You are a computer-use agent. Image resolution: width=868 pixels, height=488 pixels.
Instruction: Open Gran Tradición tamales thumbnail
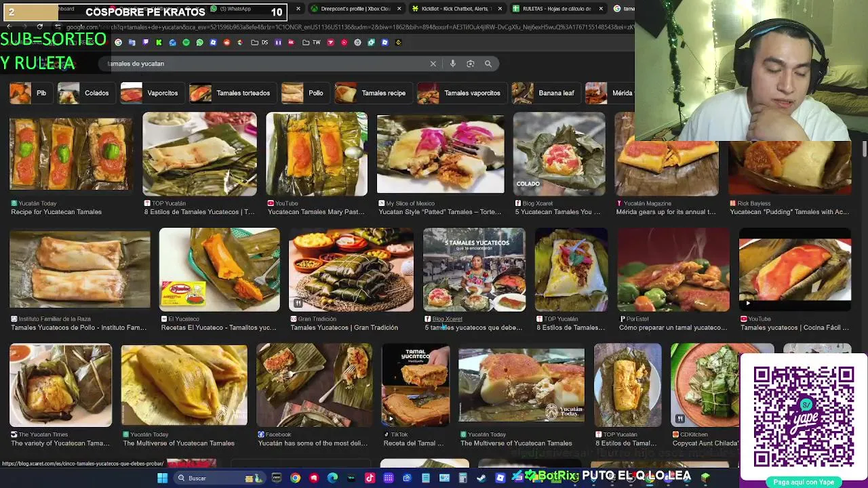point(351,270)
